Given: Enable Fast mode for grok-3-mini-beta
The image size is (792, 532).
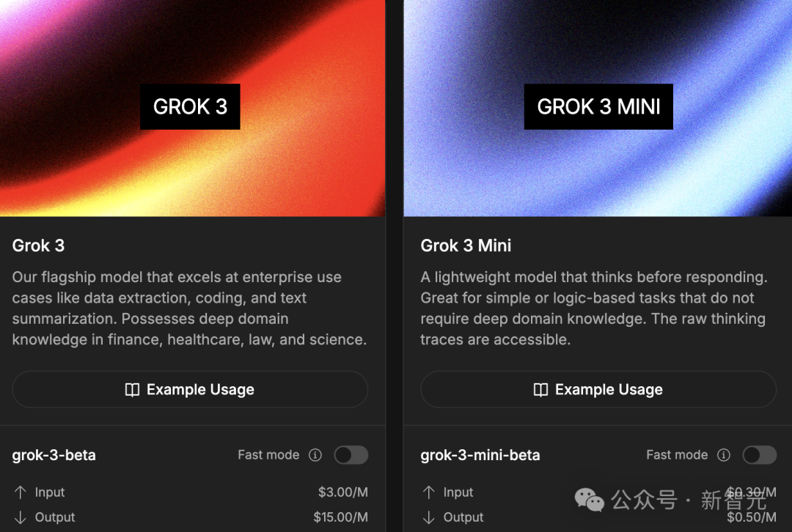Looking at the screenshot, I should click(x=759, y=455).
